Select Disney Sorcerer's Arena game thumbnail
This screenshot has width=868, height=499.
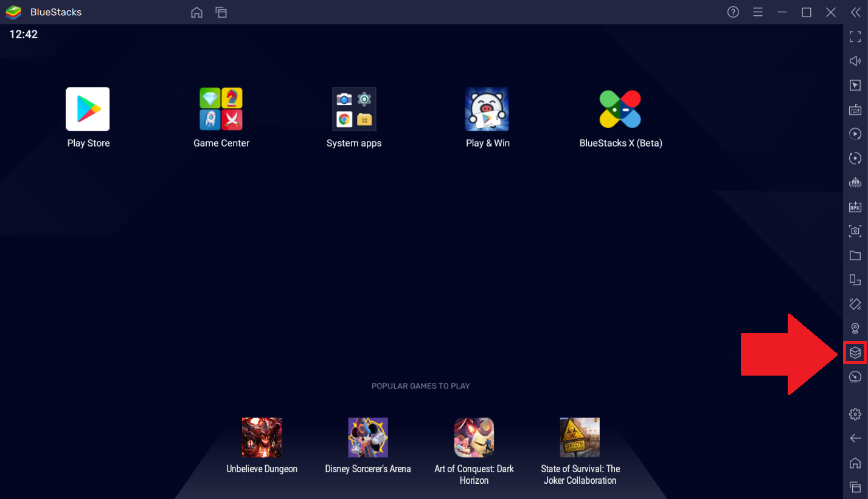pos(367,438)
